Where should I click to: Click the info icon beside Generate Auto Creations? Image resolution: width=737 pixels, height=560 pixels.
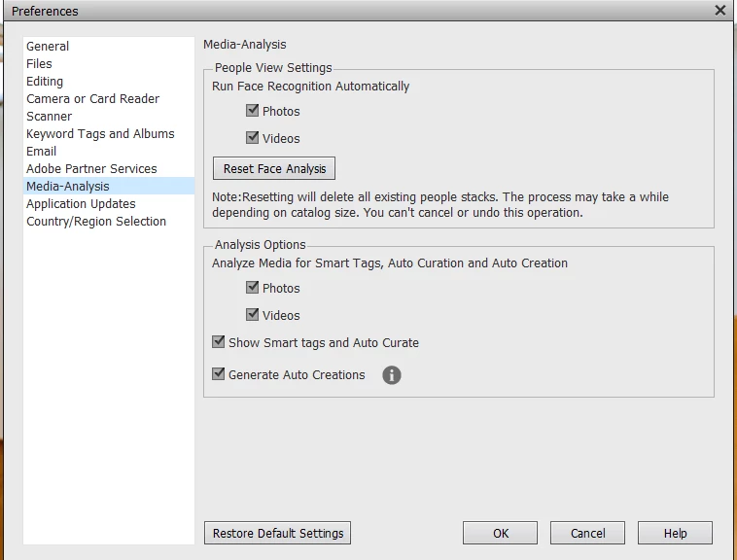point(392,375)
